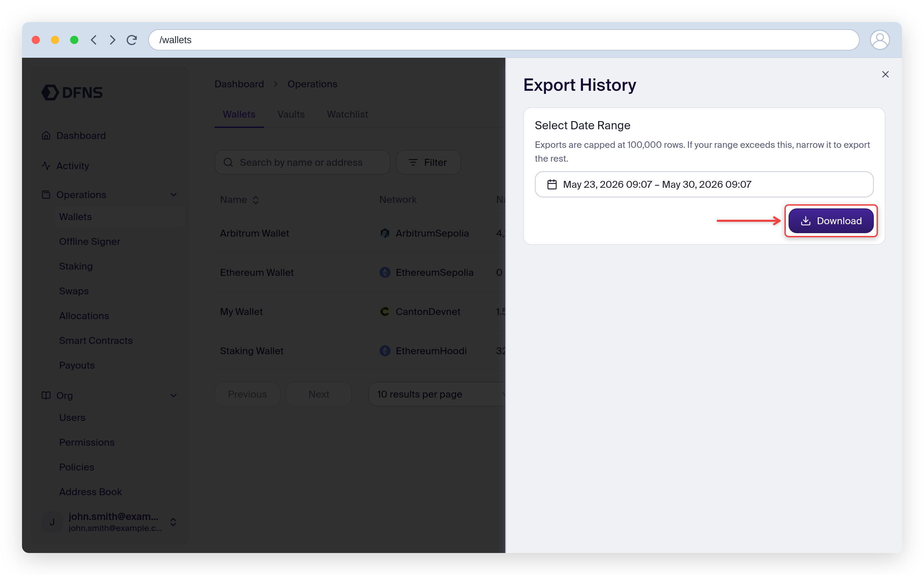Screen dimensions: 924x575
Task: Click the Download button
Action: (x=830, y=221)
